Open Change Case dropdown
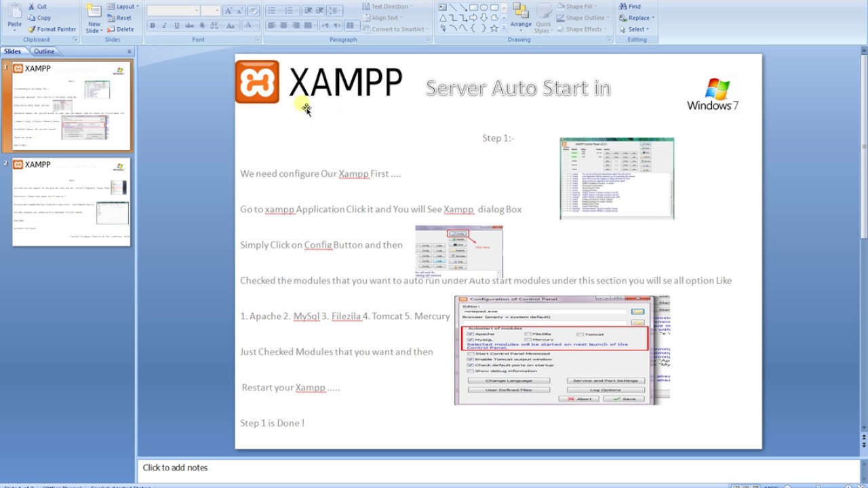 (x=231, y=26)
